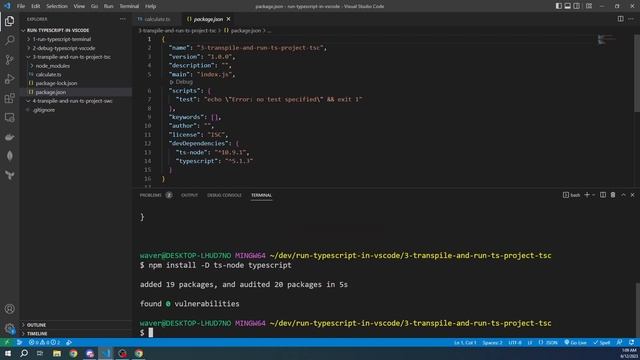
Task: Click the remote window indicator in status bar
Action: point(7,342)
